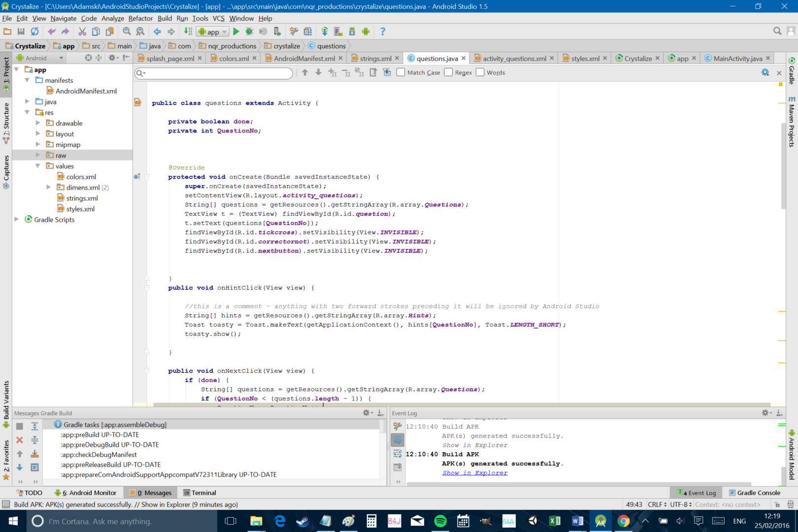Open the Help question mark icon
Viewport: 798px width, 532px height.
pos(383,32)
